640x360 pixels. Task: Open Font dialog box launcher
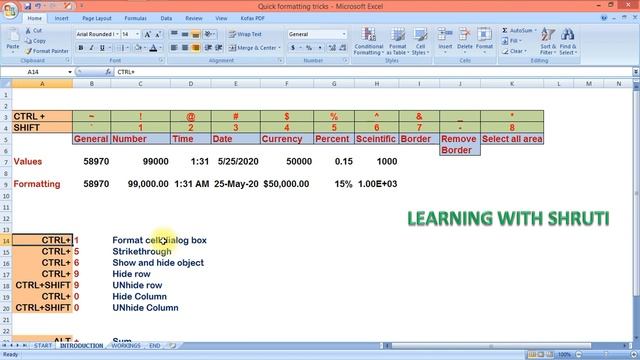point(161,60)
